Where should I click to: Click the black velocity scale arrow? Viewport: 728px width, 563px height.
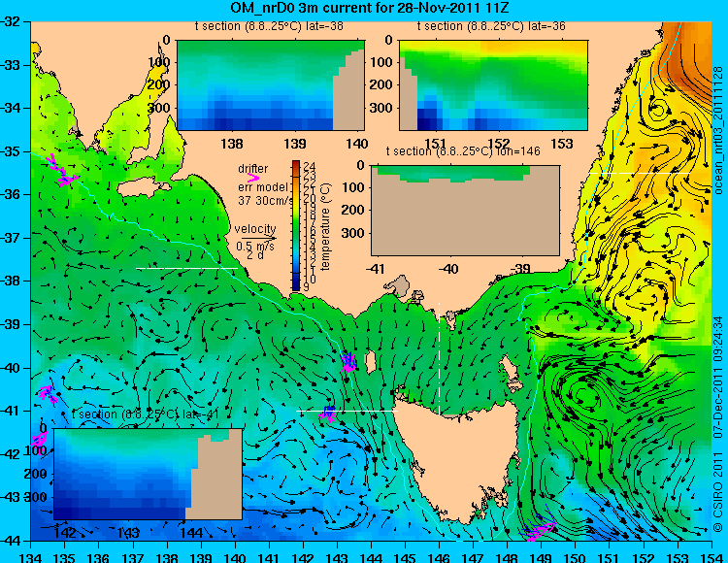[258, 238]
